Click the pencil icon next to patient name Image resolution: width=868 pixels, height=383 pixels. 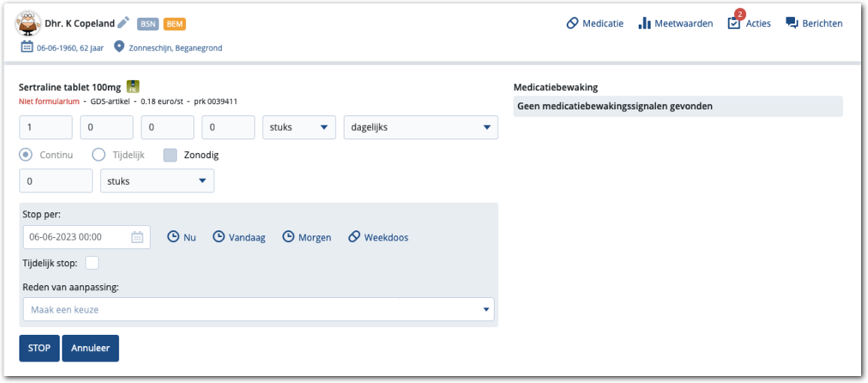(124, 23)
